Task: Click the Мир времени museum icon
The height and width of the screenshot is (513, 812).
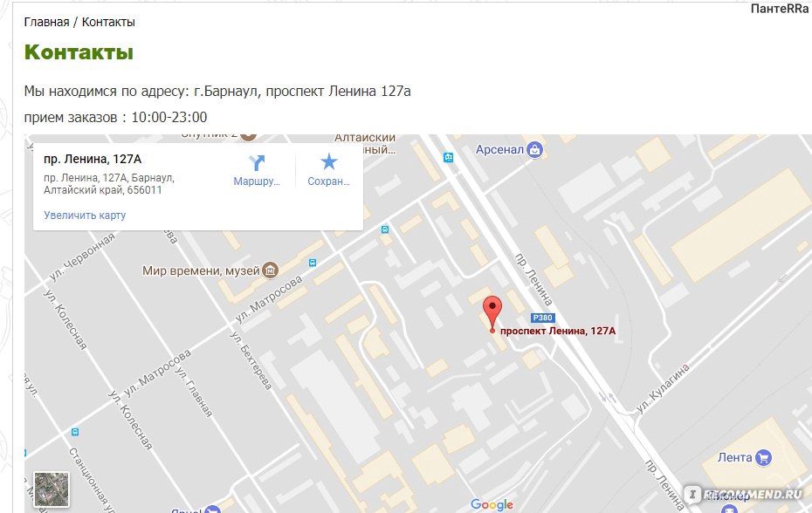Action: (270, 270)
